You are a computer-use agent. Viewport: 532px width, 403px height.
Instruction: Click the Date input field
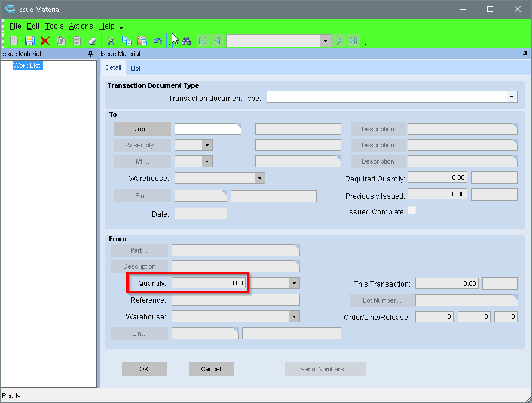pos(200,214)
